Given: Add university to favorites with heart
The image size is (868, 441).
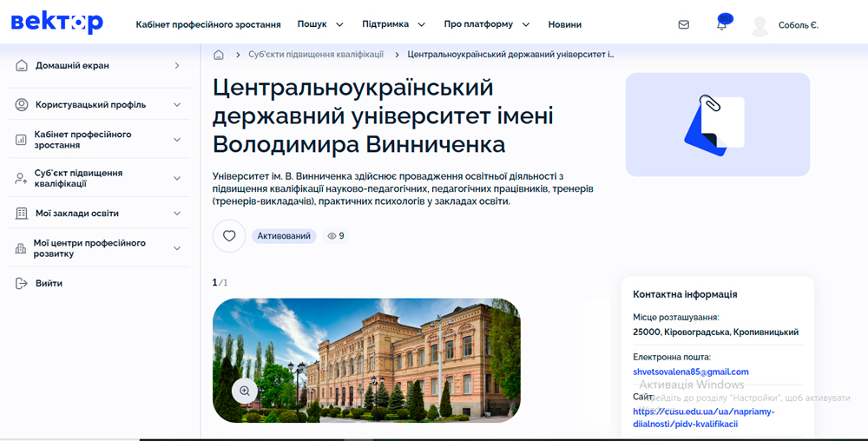Looking at the screenshot, I should tap(229, 236).
